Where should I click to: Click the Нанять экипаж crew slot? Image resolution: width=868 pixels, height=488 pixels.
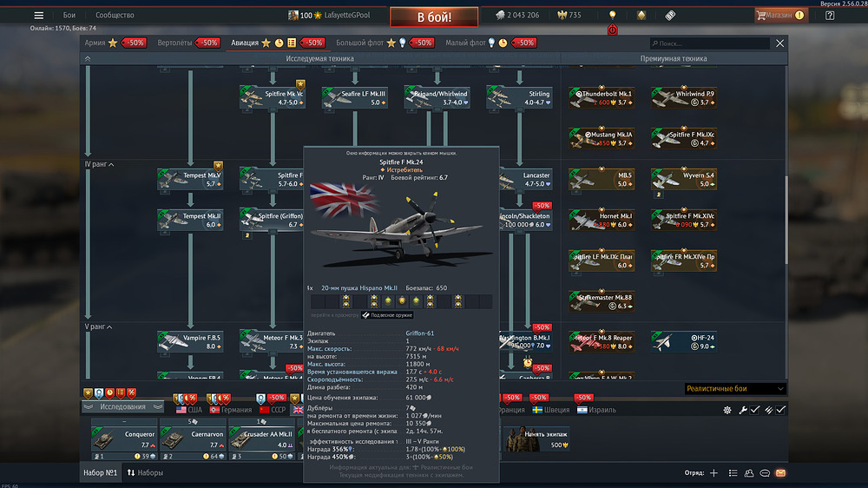[537, 439]
